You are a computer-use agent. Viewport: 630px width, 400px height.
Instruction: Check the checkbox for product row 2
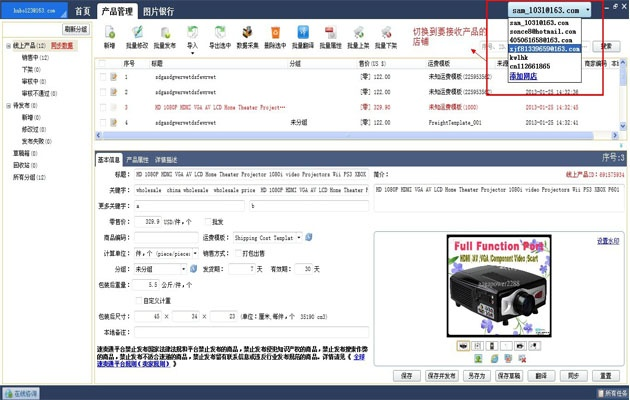(103, 92)
